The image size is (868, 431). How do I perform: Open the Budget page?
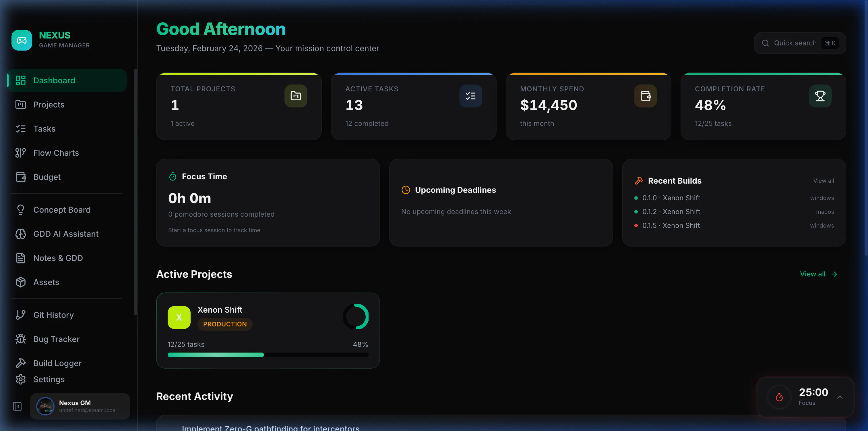coord(67,177)
